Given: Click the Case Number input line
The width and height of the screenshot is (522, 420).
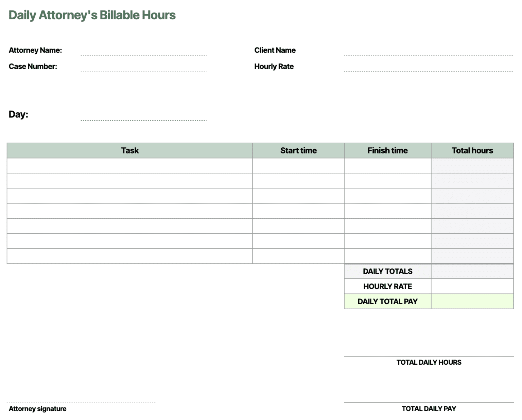Looking at the screenshot, I should click(x=143, y=71).
